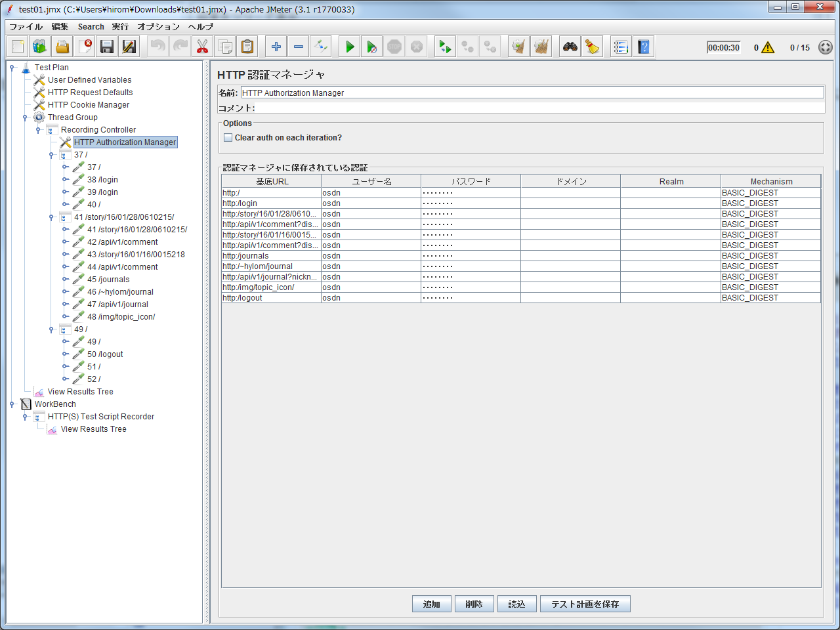This screenshot has height=630, width=840.
Task: Click the Clear results icon
Action: (x=519, y=47)
